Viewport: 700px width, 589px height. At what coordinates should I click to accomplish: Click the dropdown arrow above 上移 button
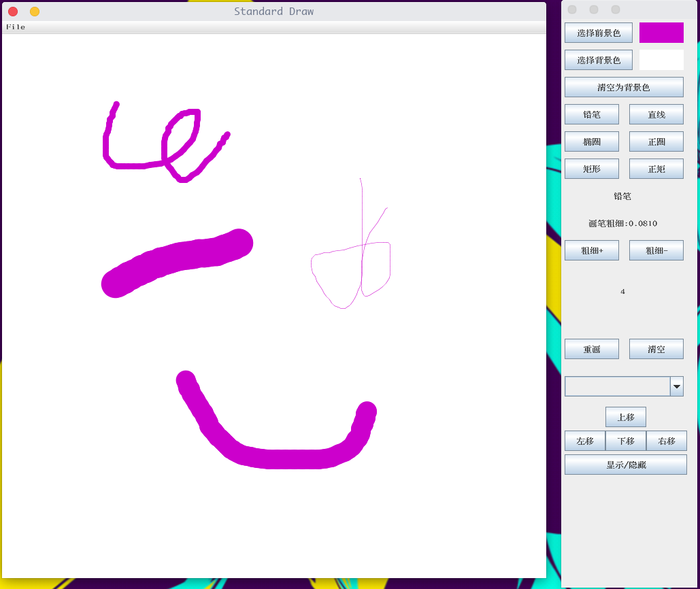[x=676, y=386]
